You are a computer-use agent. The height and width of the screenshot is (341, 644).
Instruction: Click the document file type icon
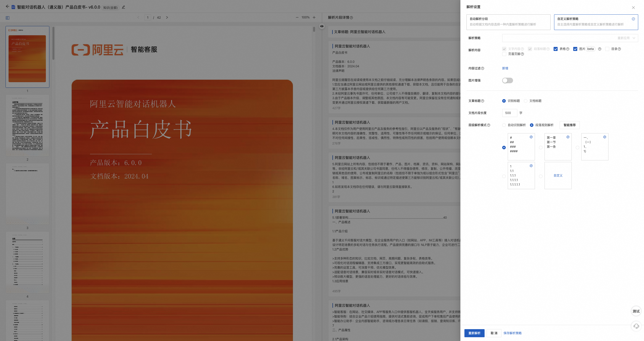tap(13, 7)
